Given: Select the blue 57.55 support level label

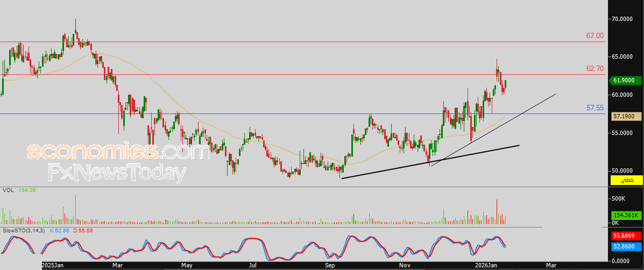Looking at the screenshot, I should 595,108.
